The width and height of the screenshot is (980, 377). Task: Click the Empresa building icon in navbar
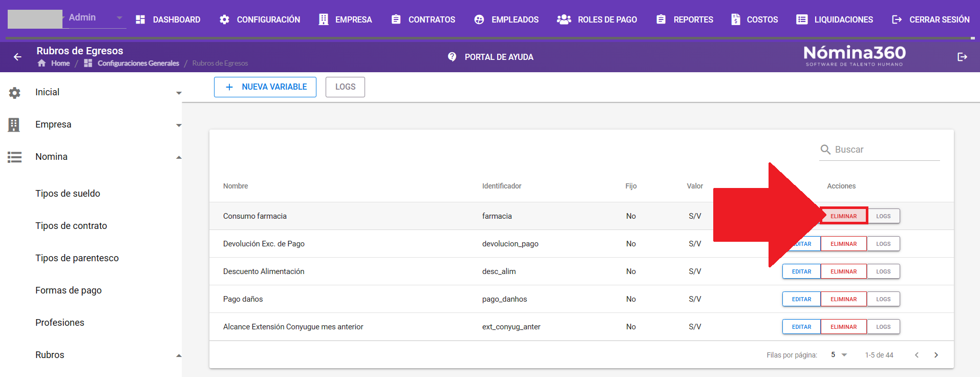point(324,19)
